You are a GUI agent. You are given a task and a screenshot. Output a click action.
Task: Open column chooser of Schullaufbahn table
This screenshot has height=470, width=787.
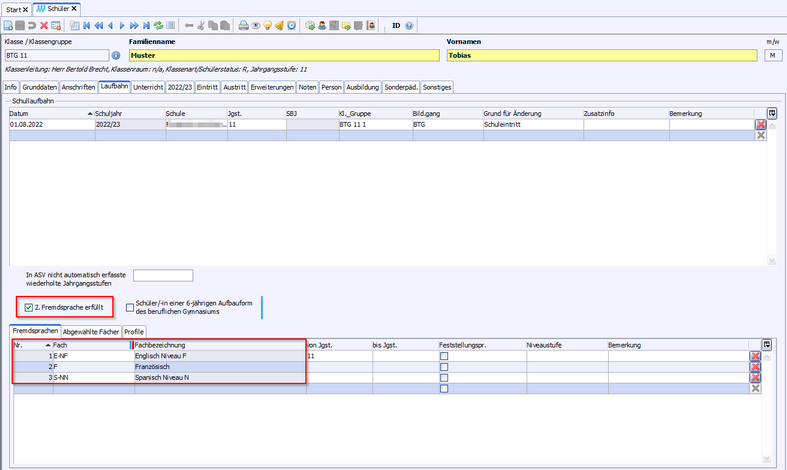click(772, 114)
